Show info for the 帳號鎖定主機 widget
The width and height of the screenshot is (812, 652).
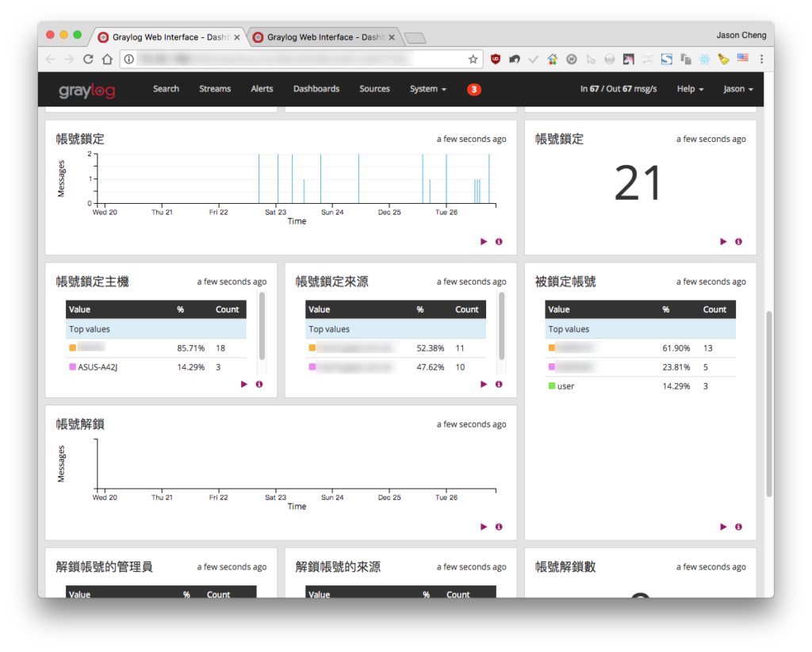click(259, 384)
